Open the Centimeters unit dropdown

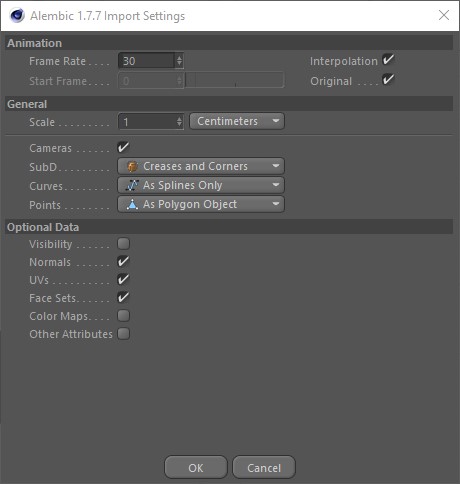[x=237, y=121]
